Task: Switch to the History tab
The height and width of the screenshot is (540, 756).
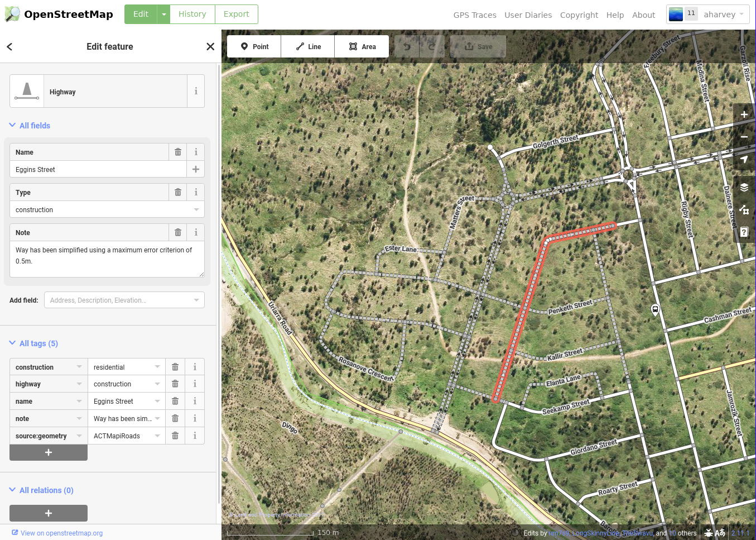Action: point(192,14)
